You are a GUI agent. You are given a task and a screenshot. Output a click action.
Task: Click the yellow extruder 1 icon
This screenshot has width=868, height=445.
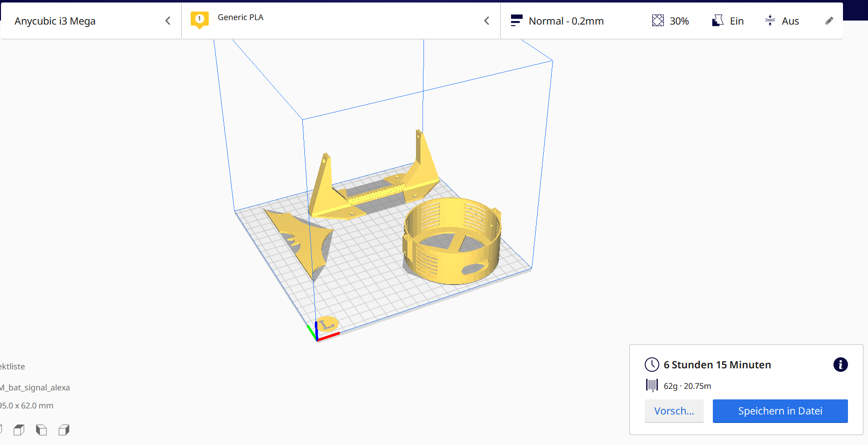(199, 20)
